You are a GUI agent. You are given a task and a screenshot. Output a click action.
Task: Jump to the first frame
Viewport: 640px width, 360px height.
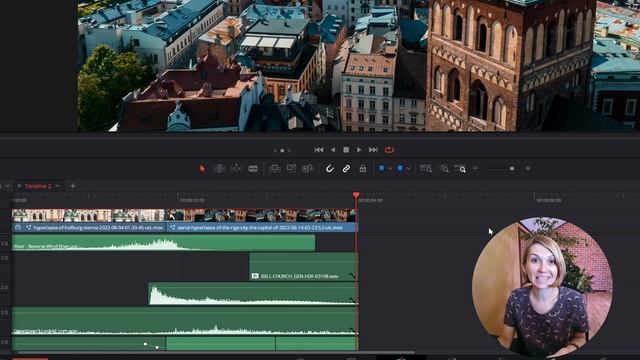pos(319,150)
